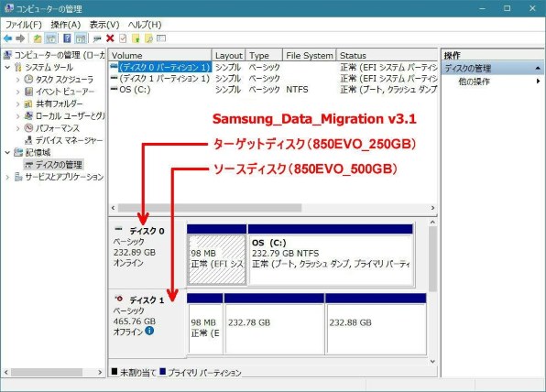
Task: Open デバイス マネージャー from the tree
Action: 69,140
